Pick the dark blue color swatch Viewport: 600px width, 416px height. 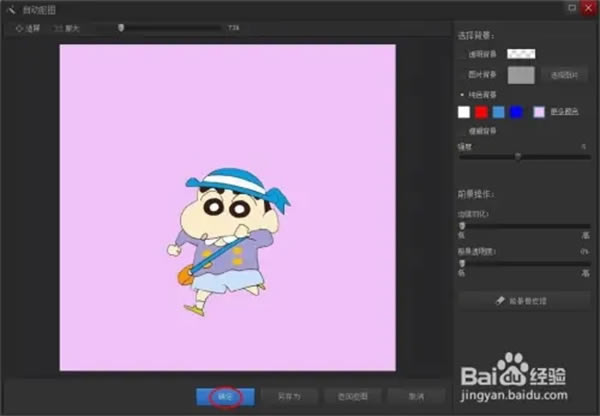click(x=516, y=112)
